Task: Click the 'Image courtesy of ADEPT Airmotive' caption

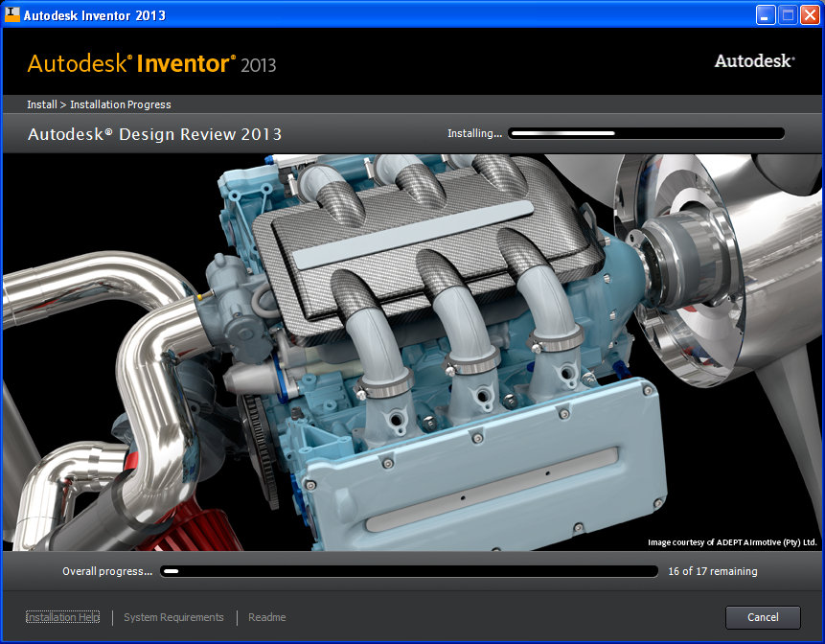Action: (x=732, y=542)
